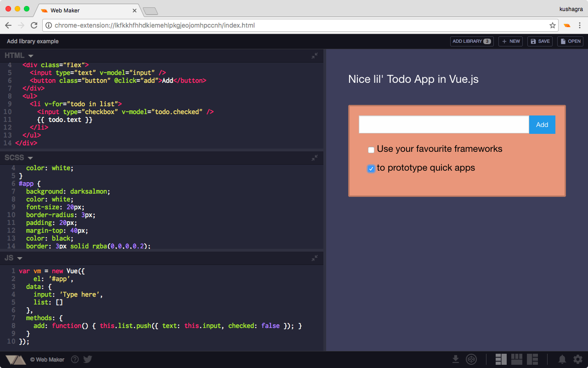Open the SCSS preprocessor dropdown

point(19,158)
